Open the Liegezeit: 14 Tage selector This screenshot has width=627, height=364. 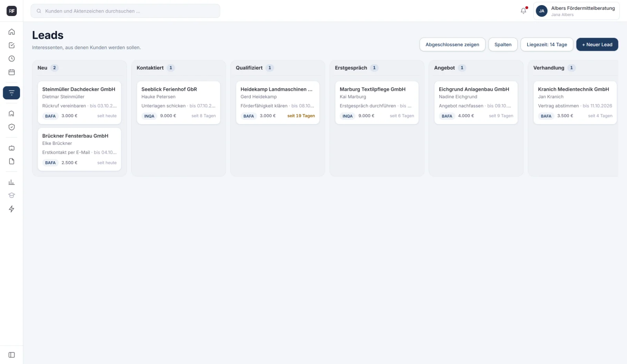pyautogui.click(x=547, y=45)
